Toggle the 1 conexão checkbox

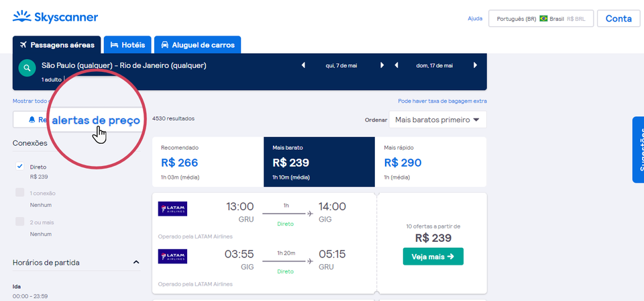[19, 192]
